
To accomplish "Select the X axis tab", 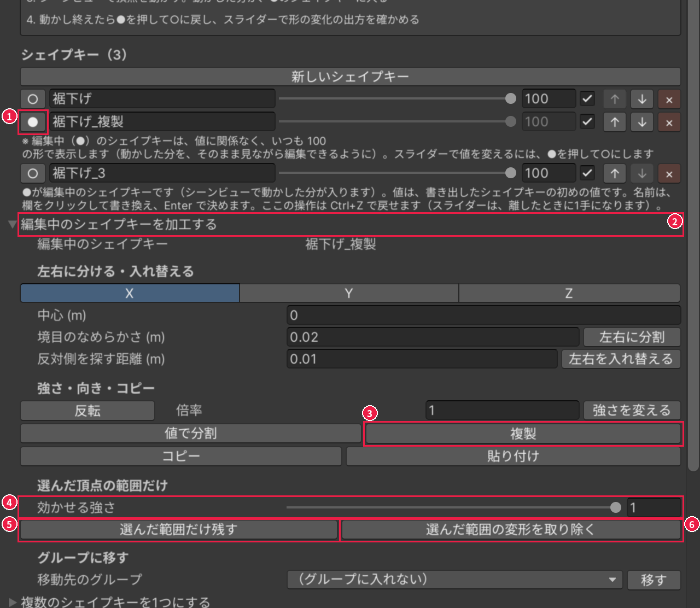I will pyautogui.click(x=130, y=294).
